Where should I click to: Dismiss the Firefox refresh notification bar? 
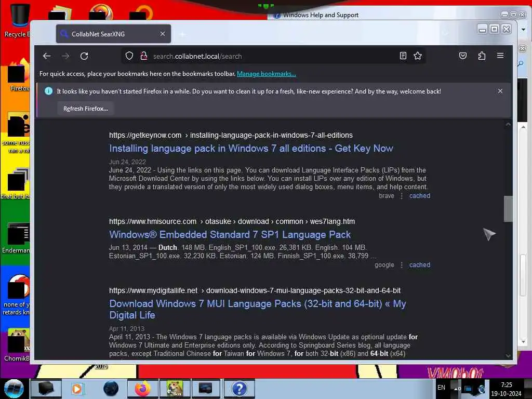(500, 91)
